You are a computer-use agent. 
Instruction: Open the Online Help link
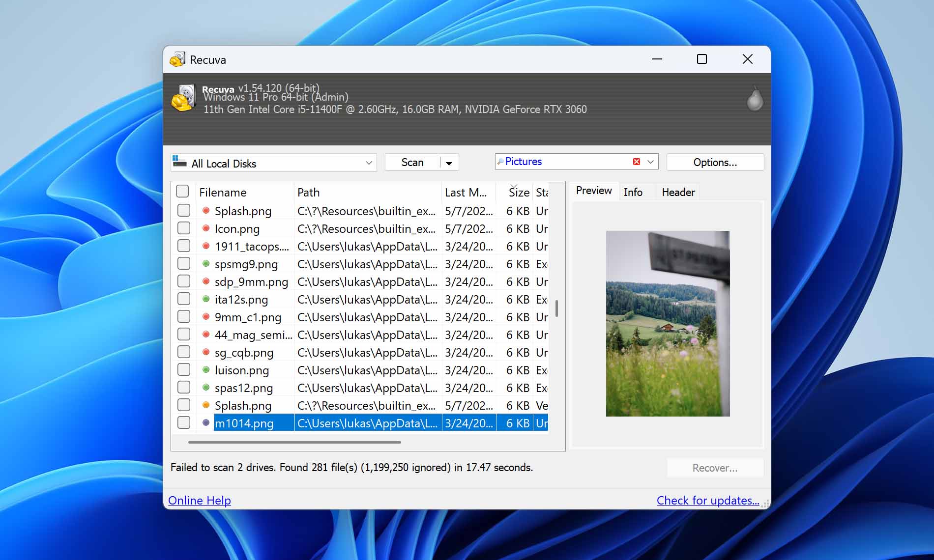[199, 501]
